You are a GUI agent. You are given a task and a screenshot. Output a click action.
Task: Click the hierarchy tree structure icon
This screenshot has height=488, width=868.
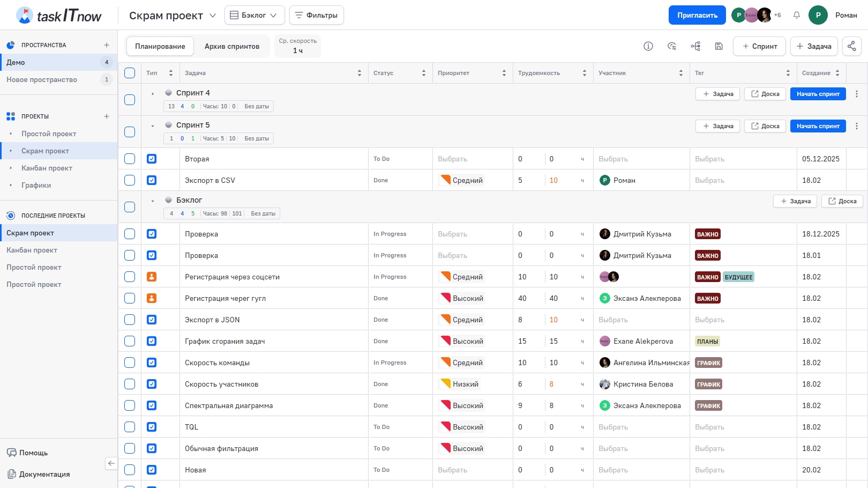click(695, 46)
